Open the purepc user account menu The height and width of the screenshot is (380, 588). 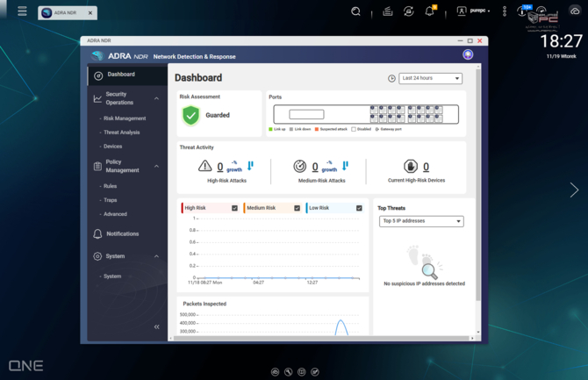473,11
